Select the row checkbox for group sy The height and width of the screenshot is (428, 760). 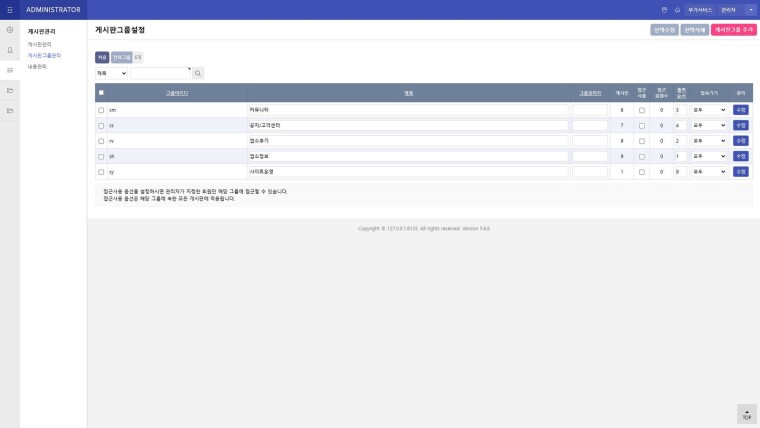point(101,172)
